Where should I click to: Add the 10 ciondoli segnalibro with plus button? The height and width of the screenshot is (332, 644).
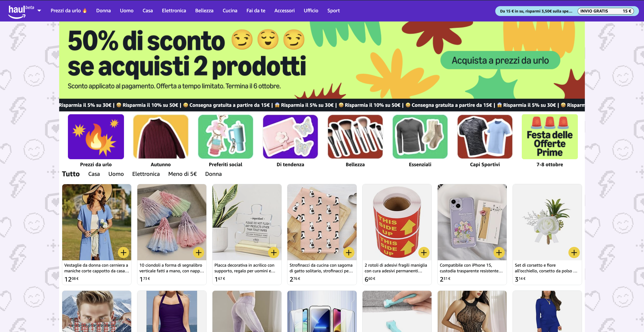(198, 253)
